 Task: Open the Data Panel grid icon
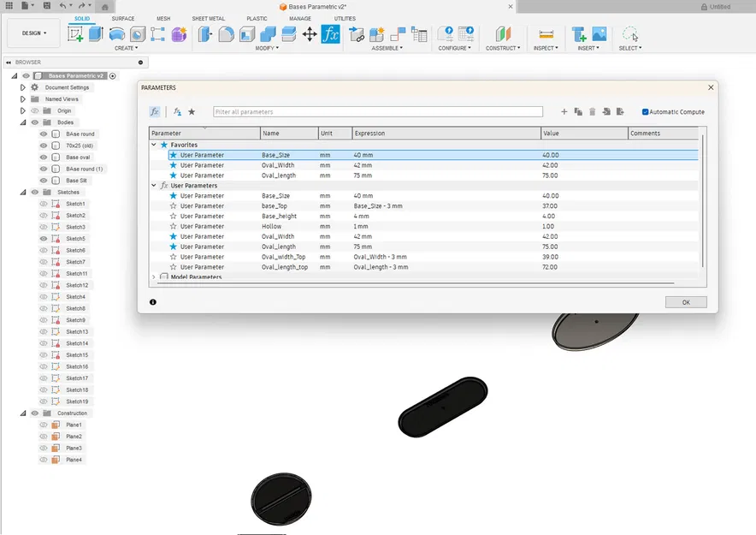coord(9,6)
